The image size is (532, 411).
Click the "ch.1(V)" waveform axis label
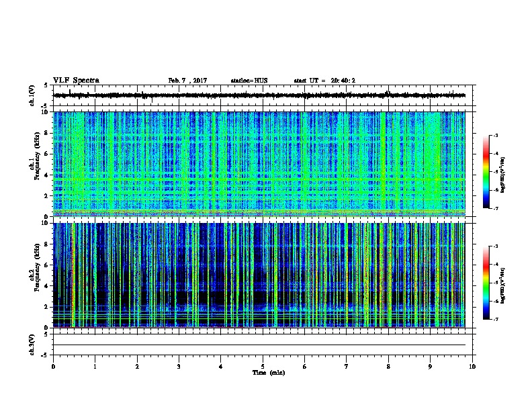[x=32, y=95]
